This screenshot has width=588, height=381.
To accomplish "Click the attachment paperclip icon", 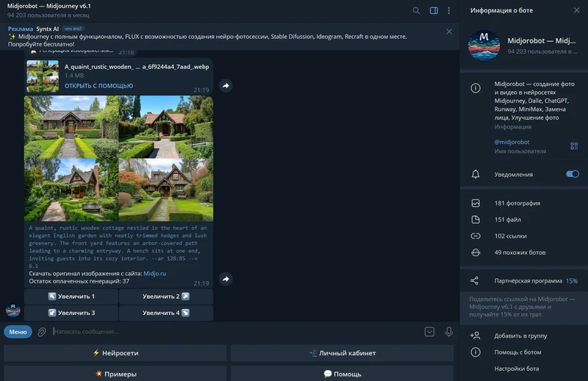I will pyautogui.click(x=42, y=332).
